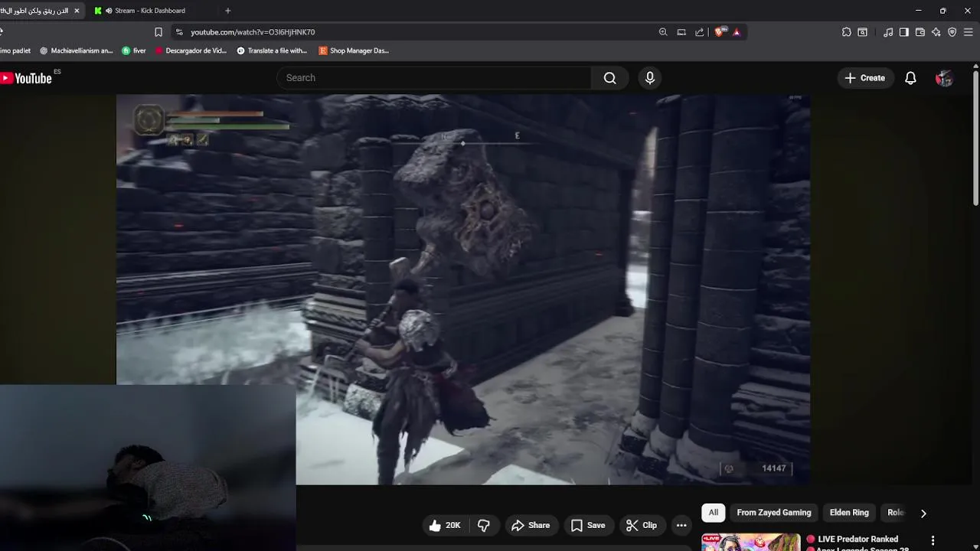Open options for LIVE Predator Ranked video
This screenshot has height=551, width=980.
933,540
